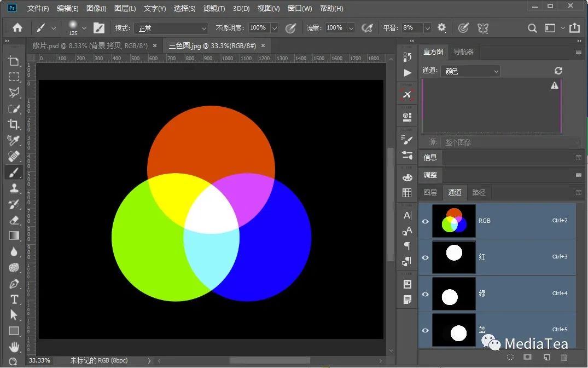The width and height of the screenshot is (588, 368).
Task: Save selection as channel button
Action: [528, 357]
